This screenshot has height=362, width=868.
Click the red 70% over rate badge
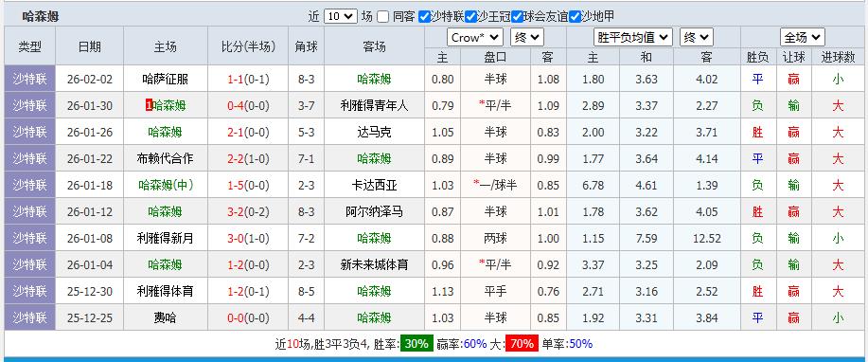point(522,344)
